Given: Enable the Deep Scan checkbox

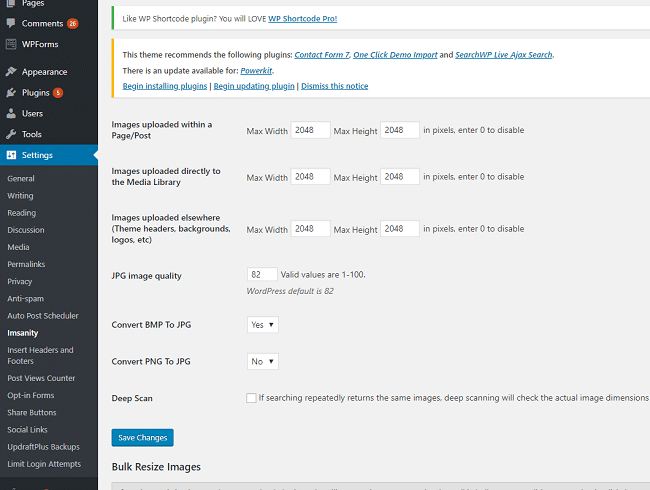Looking at the screenshot, I should click(x=251, y=398).
